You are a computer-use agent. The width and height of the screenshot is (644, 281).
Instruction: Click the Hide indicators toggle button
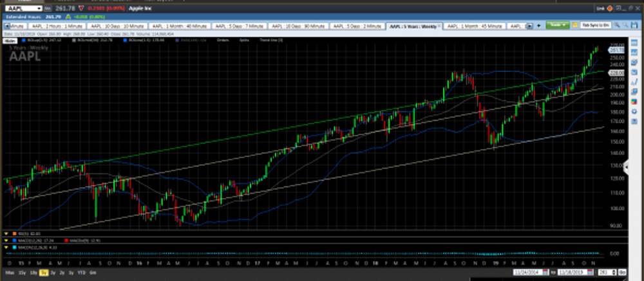coord(10,40)
